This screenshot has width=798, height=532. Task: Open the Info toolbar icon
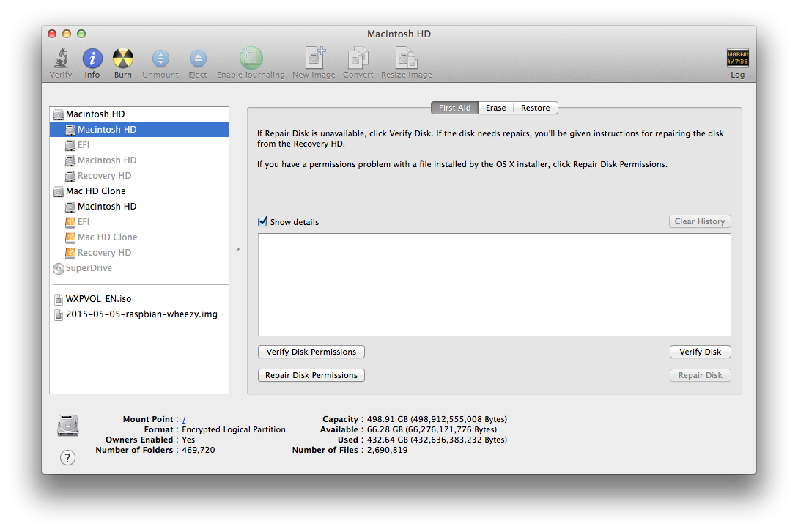point(92,59)
